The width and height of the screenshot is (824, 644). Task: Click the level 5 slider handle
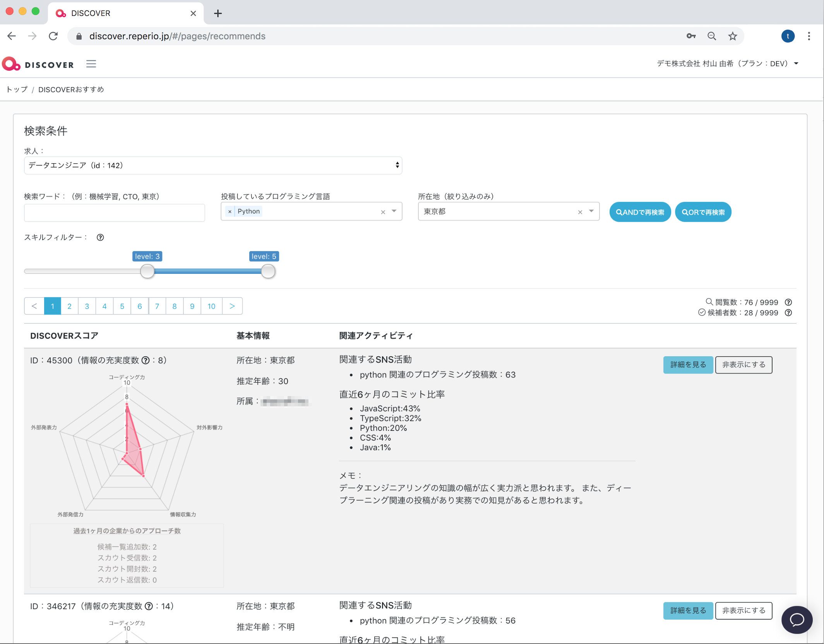point(268,272)
